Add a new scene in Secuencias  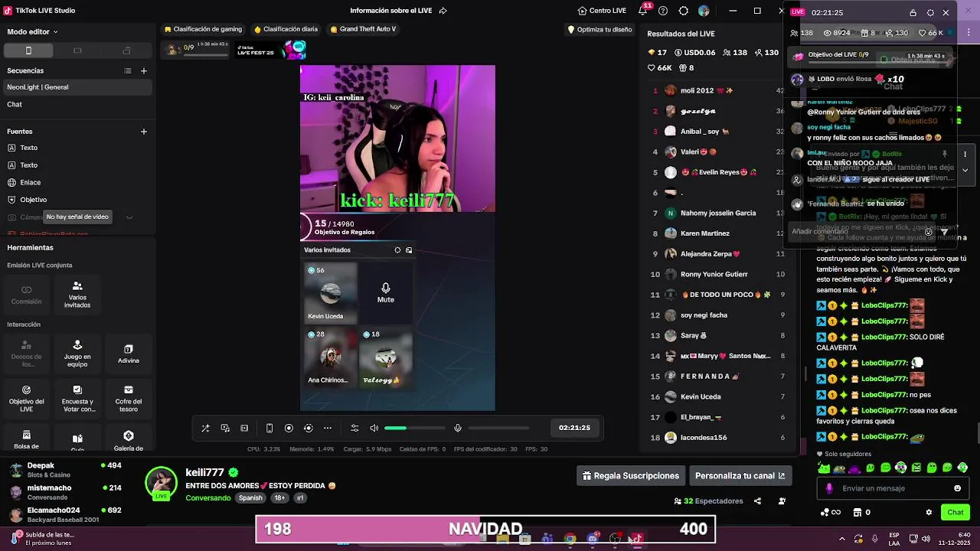(143, 70)
